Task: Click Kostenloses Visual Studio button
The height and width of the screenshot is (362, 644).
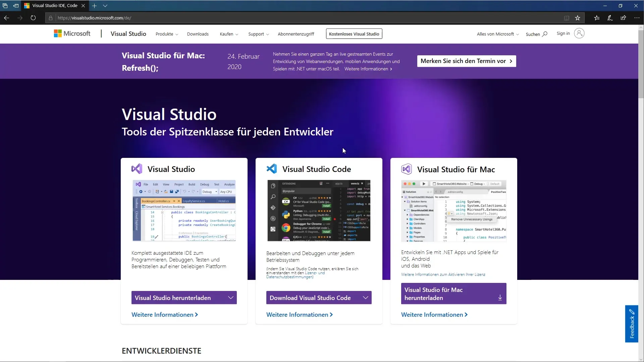Action: (354, 34)
